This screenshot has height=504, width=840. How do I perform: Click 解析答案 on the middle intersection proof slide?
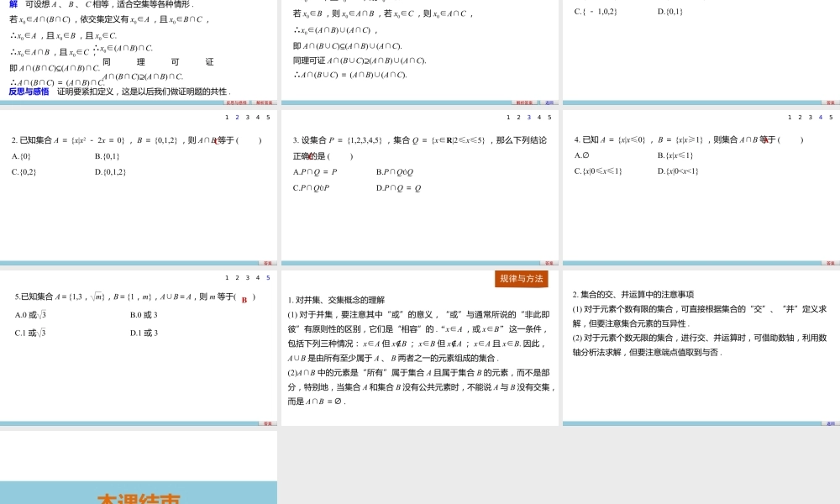524,102
